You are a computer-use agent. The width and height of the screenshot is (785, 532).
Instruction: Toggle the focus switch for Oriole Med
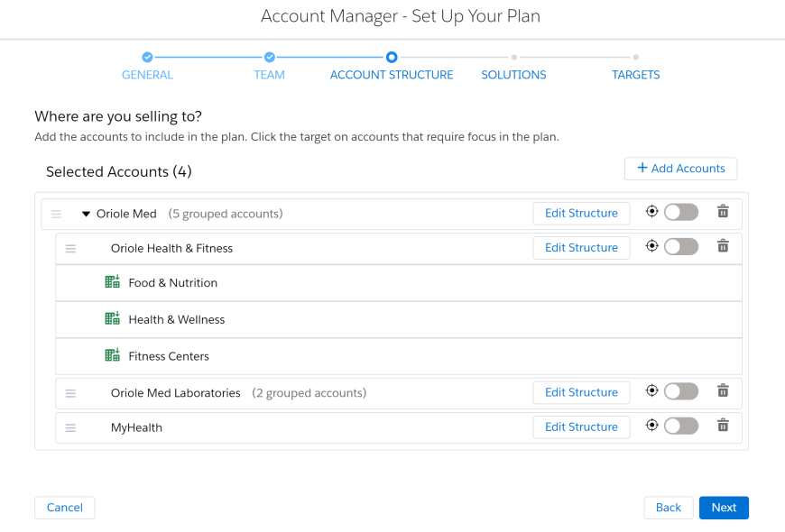coord(681,212)
